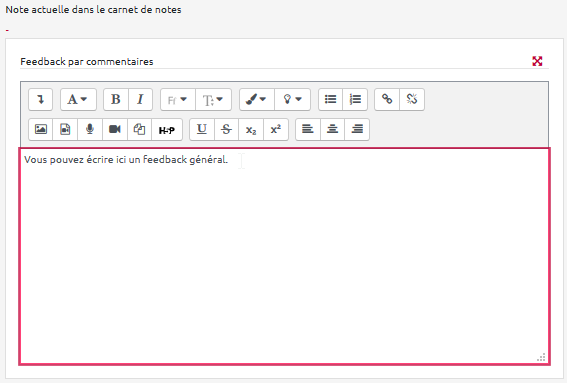Toggle italic formatting

140,99
